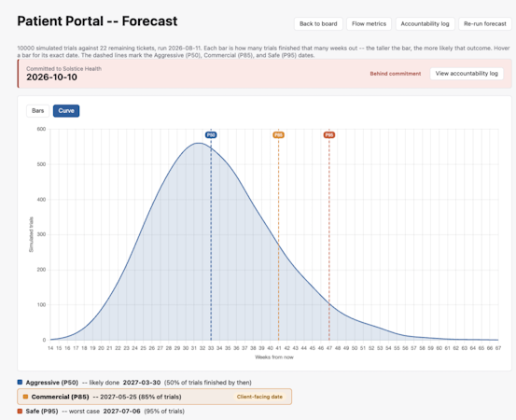Click the blue Aggressive (P50) legend square
Screen dimensions: 516x420
20,382
